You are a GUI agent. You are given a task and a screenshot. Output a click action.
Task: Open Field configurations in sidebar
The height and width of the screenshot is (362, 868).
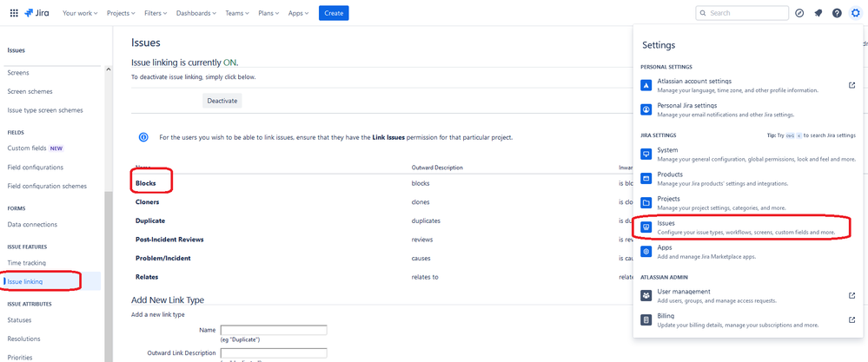[36, 168]
